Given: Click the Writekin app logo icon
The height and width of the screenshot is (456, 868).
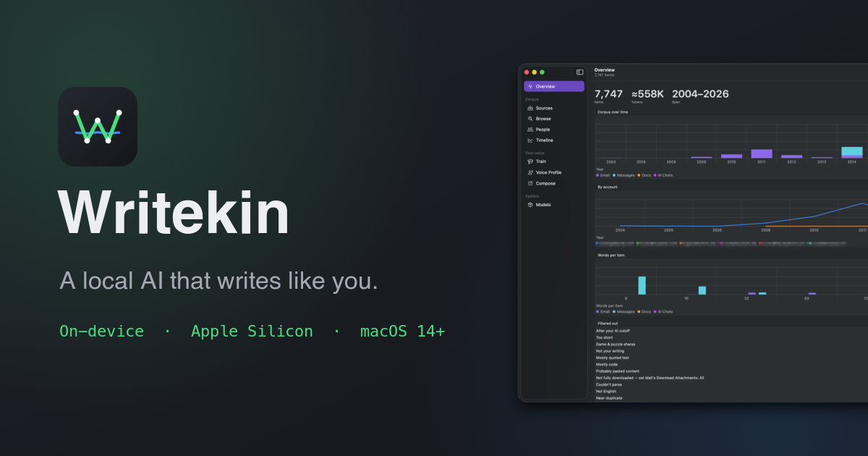Looking at the screenshot, I should coord(98,127).
